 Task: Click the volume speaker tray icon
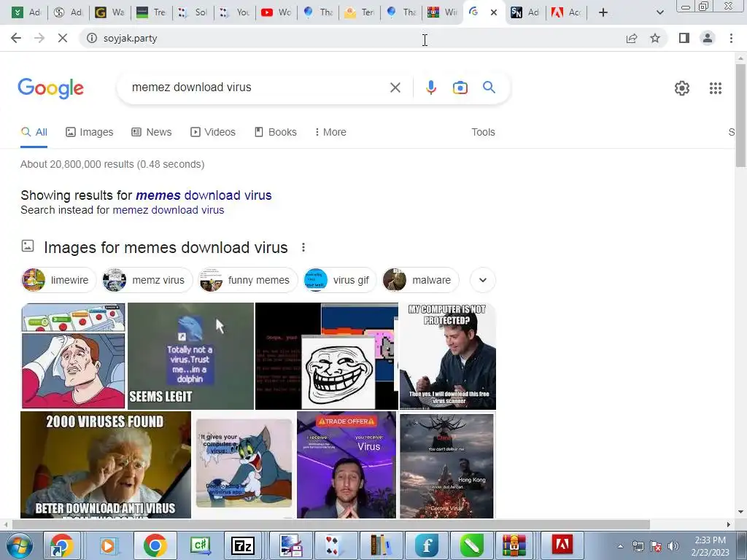(x=673, y=546)
